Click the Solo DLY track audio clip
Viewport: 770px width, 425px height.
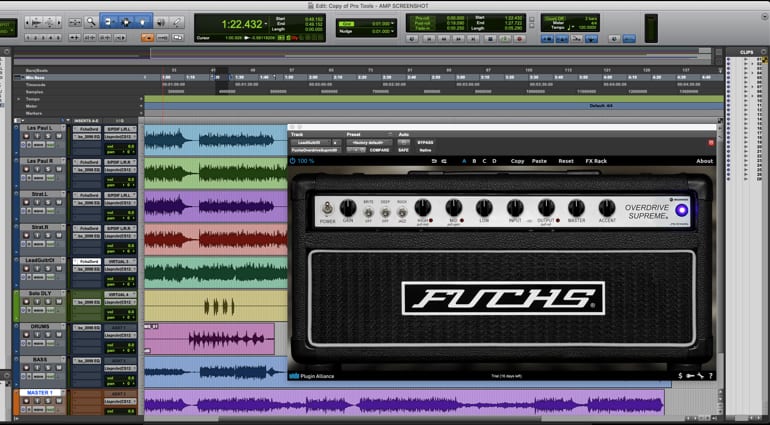216,306
